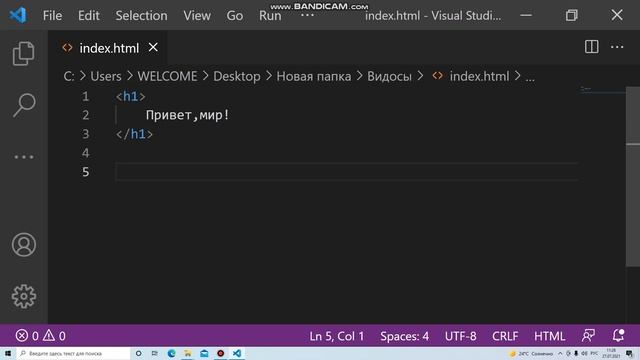Click the opening h1 tag on line 1
This screenshot has width=640, height=360.
click(x=130, y=96)
